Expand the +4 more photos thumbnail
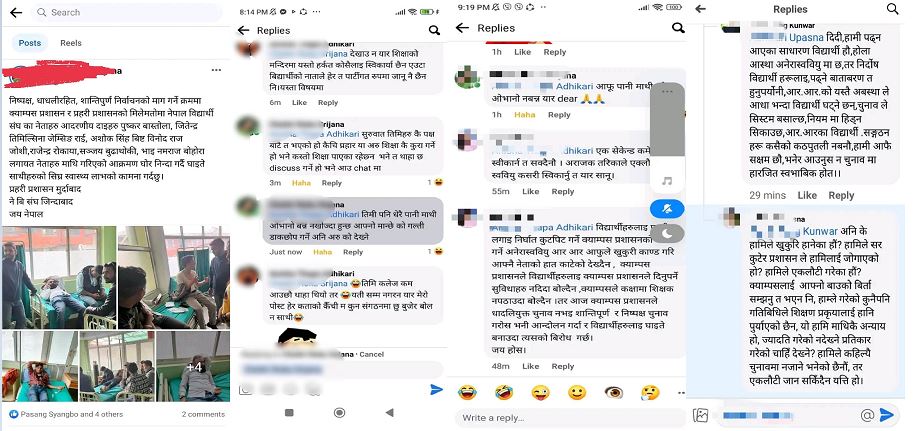Screen dimensions: 921x431 pos(193,366)
